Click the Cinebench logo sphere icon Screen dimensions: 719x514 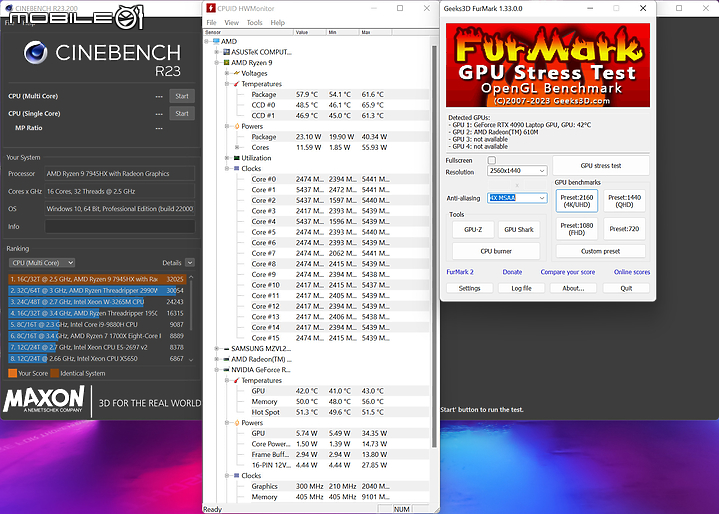click(36, 52)
